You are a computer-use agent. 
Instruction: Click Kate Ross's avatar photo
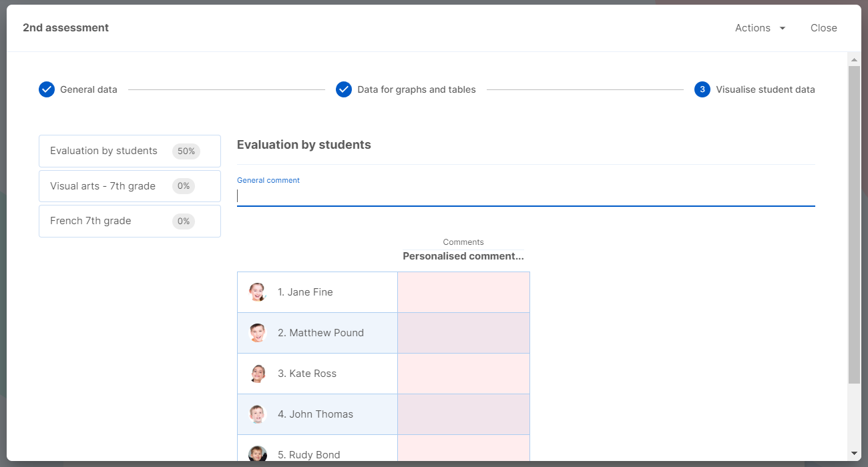(258, 374)
